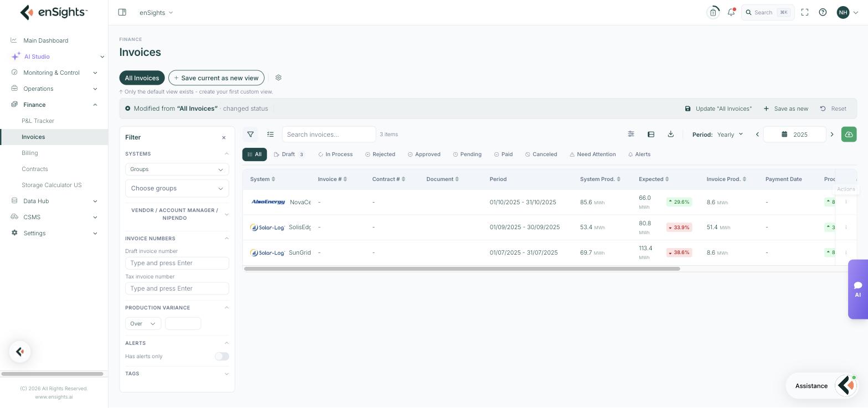Open the Assistance button

(x=823, y=386)
